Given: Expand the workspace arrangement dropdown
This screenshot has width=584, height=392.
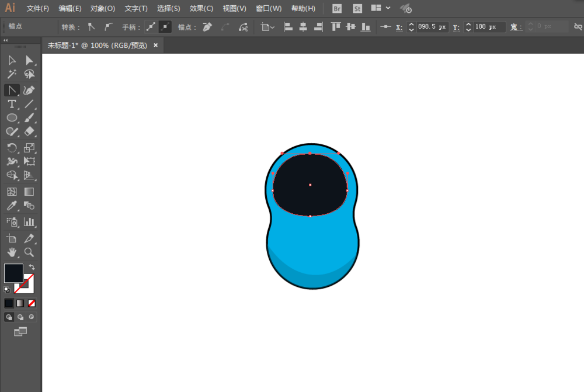Looking at the screenshot, I should (388, 8).
